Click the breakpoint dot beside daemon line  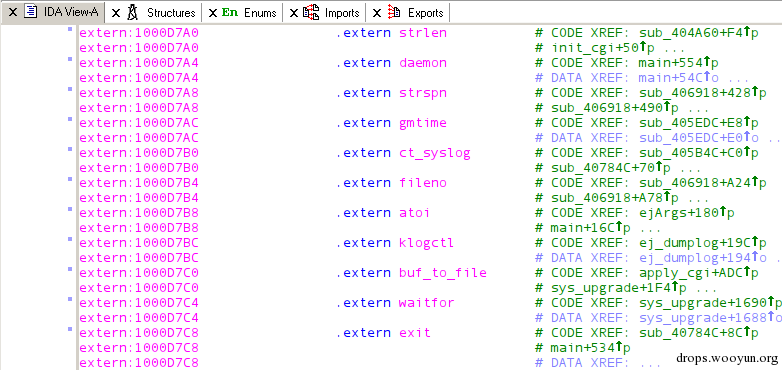point(70,59)
